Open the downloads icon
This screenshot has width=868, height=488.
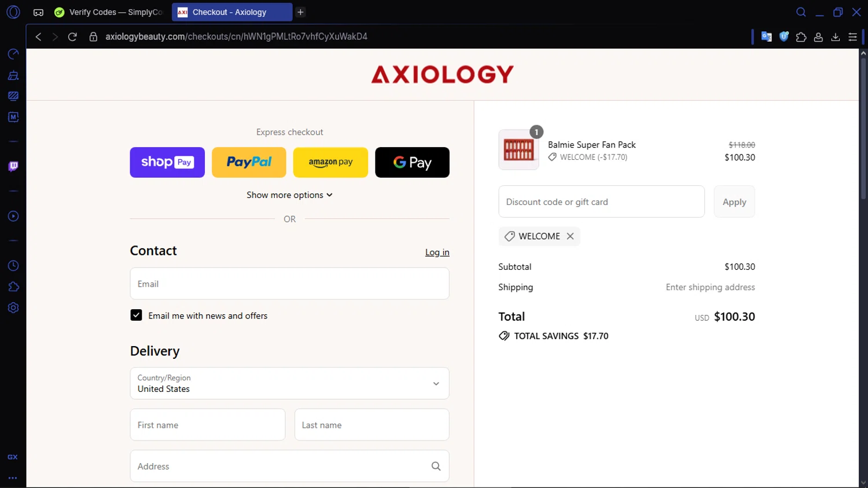point(836,36)
